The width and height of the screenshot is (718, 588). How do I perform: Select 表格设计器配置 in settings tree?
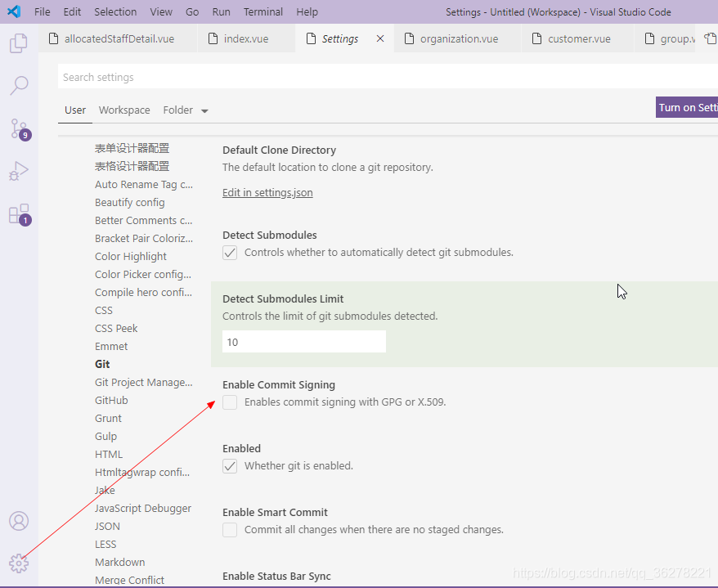[x=132, y=166]
